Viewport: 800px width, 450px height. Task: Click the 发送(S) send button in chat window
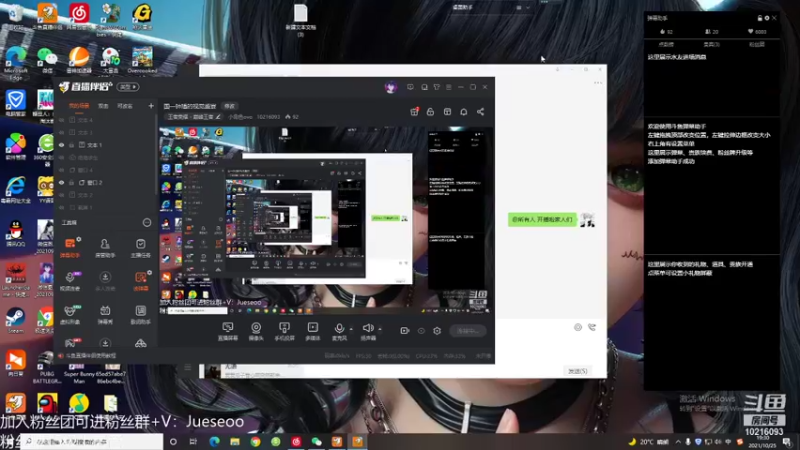click(x=578, y=371)
